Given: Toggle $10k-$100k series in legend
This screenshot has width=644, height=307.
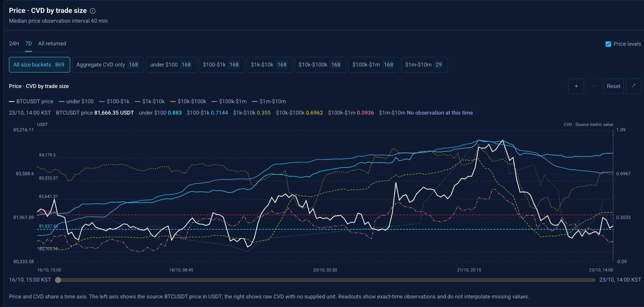Looking at the screenshot, I should pyautogui.click(x=188, y=101).
